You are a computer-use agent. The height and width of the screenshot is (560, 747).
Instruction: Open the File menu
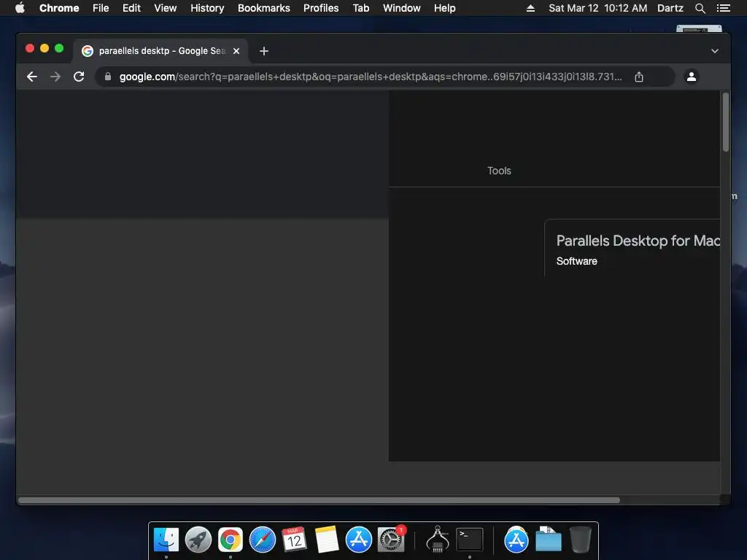point(101,8)
